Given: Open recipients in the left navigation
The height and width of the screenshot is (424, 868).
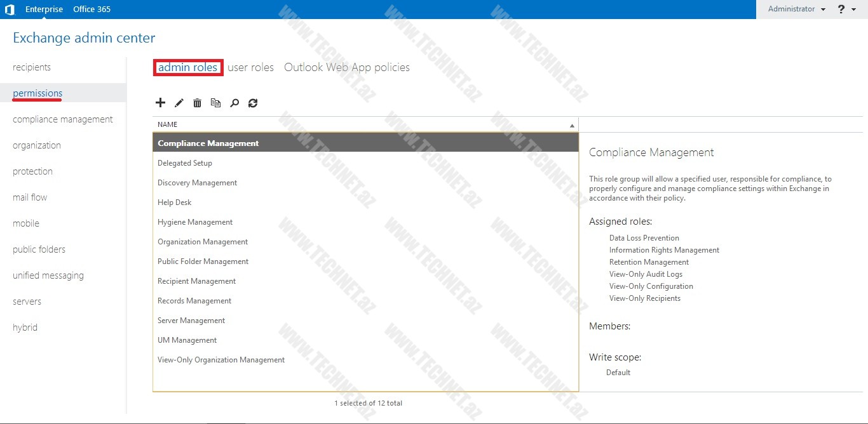Looking at the screenshot, I should tap(32, 67).
